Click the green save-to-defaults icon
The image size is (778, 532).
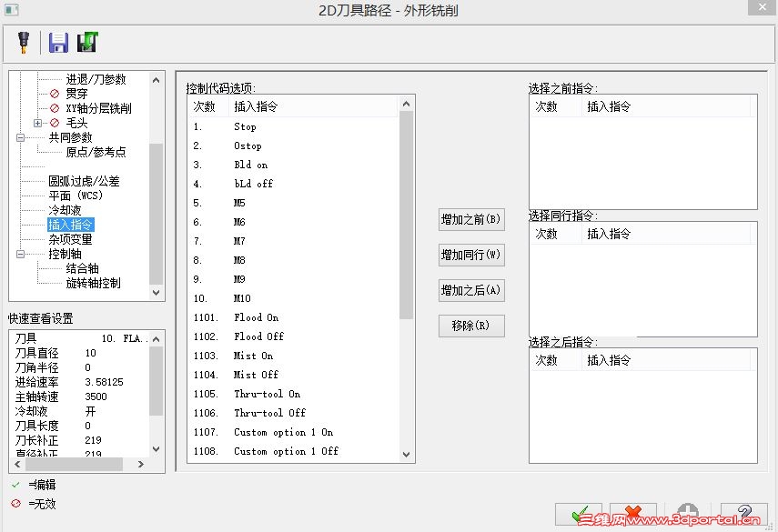click(87, 43)
